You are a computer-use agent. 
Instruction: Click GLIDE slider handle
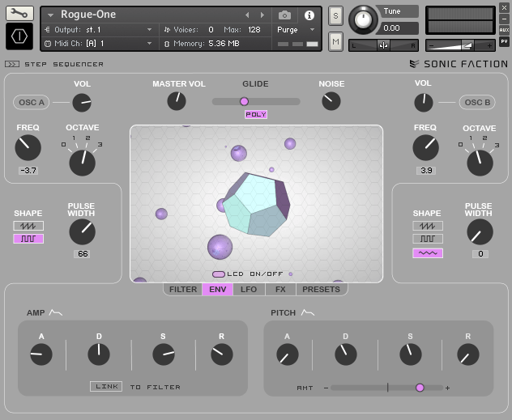244,102
